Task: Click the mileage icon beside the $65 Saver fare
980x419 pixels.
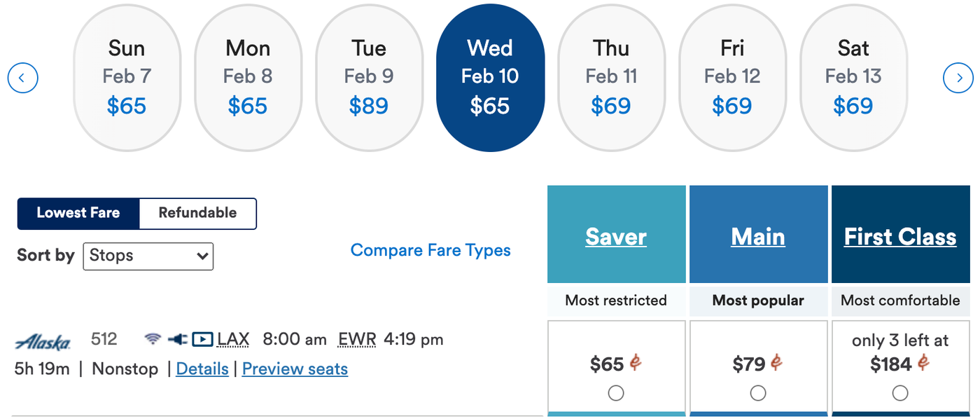Action: 633,364
